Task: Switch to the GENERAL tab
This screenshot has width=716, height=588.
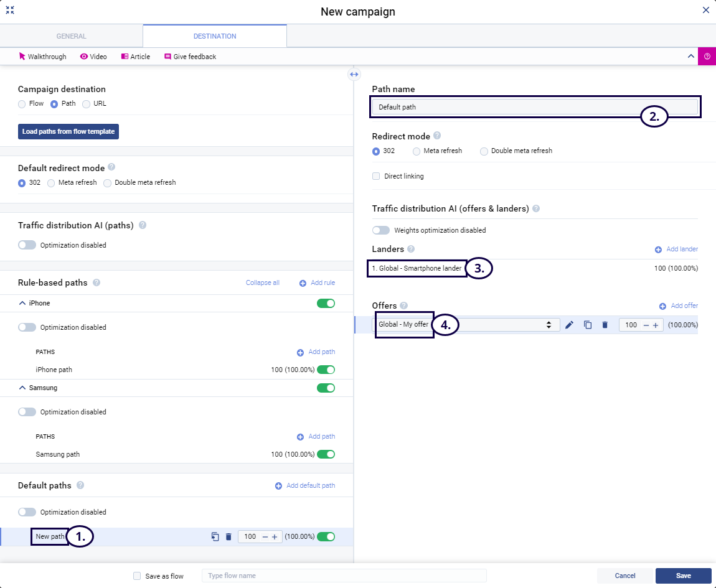Action: pyautogui.click(x=71, y=36)
